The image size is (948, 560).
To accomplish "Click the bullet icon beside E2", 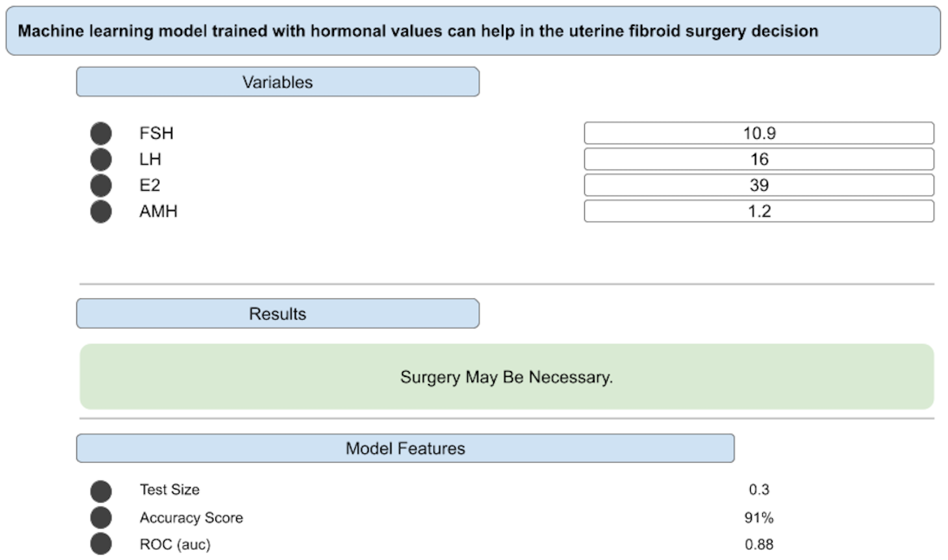I will click(x=101, y=185).
